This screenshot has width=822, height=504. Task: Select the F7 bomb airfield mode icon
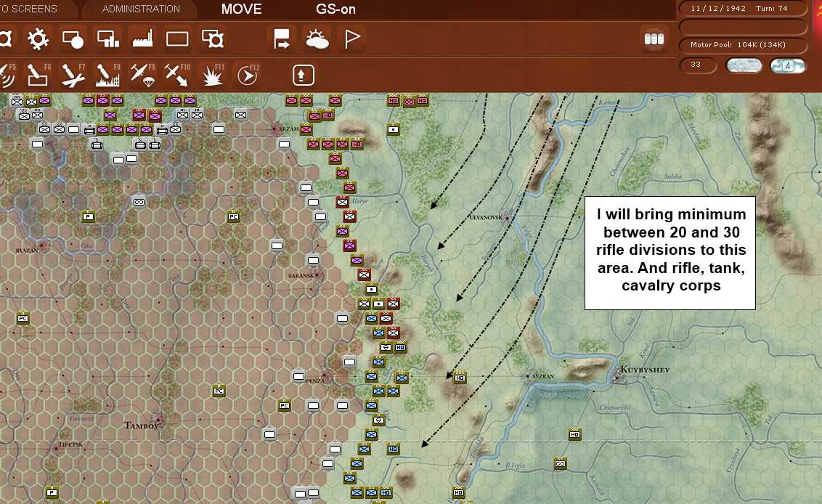[73, 75]
